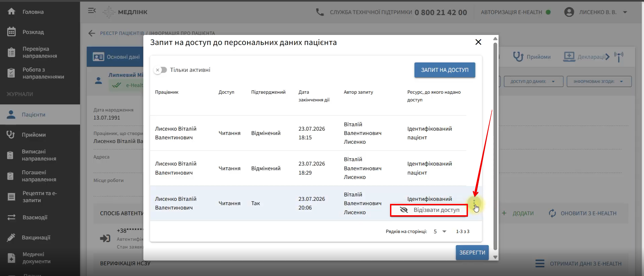Expand ДОСТУП ДО ДАНИХ dropdown
The height and width of the screenshot is (276, 644).
coord(533,81)
